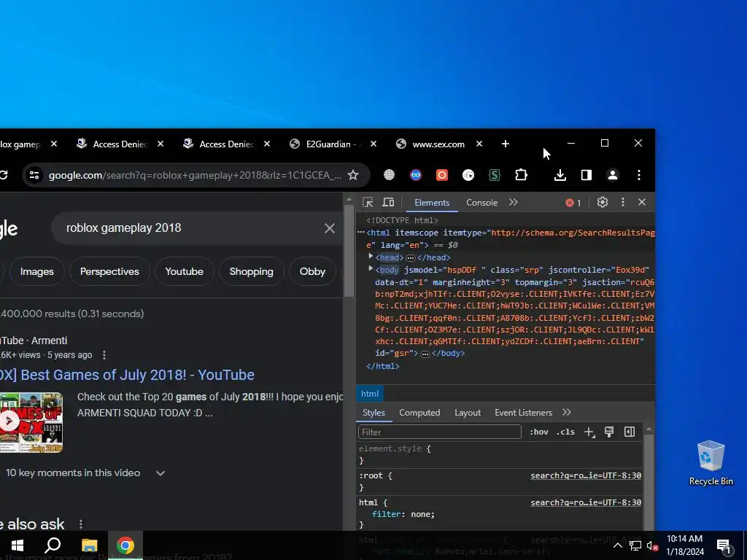
Task: Toggle the device toolbar icon in DevTools
Action: (388, 203)
